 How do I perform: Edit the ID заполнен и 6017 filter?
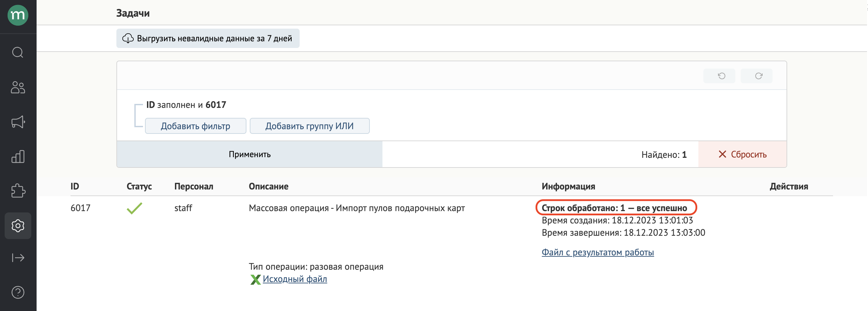click(x=186, y=105)
